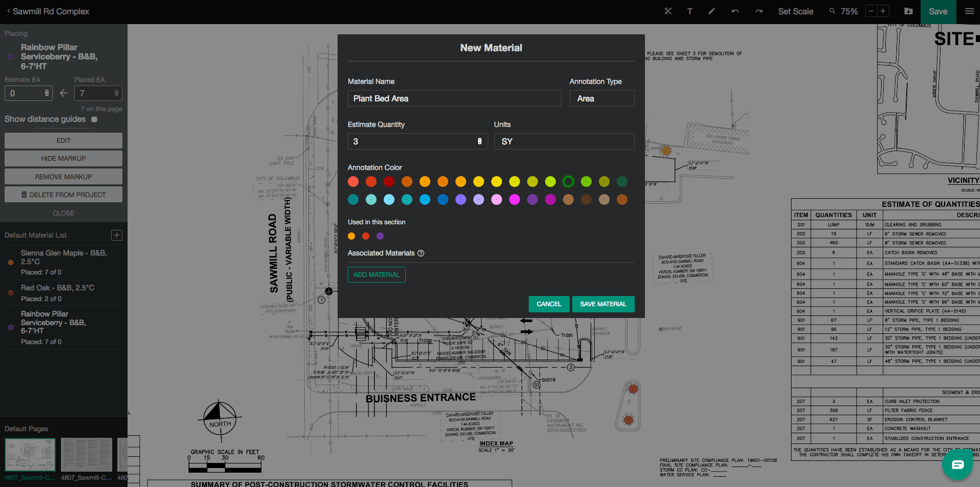Pick the selected green ring color swatch
Viewport: 980px width, 487px height.
568,181
